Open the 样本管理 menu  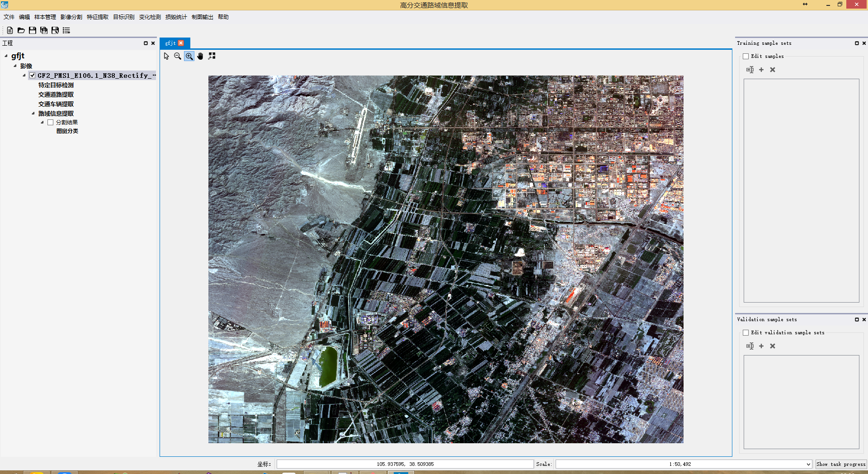coord(45,17)
